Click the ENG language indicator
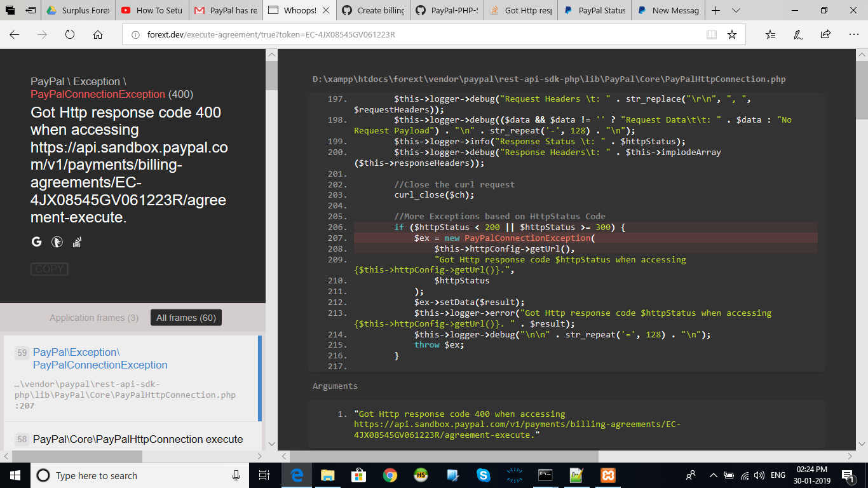Image resolution: width=868 pixels, height=488 pixels. (778, 475)
